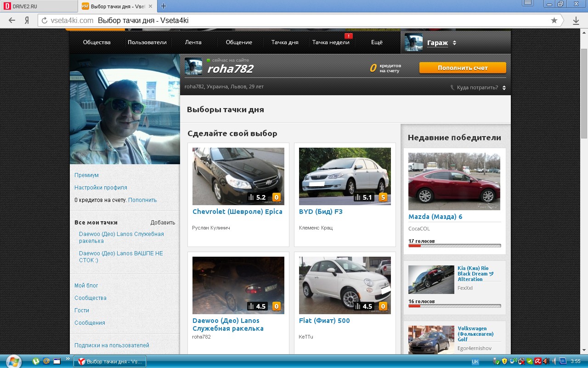Click the rating icon on Daewoo Lanos card
The height and width of the screenshot is (368, 588).
tap(251, 306)
